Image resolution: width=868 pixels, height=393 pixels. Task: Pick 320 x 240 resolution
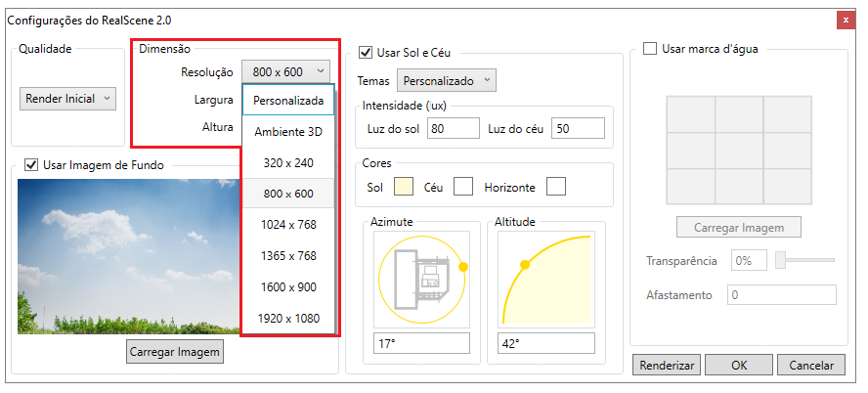point(287,162)
